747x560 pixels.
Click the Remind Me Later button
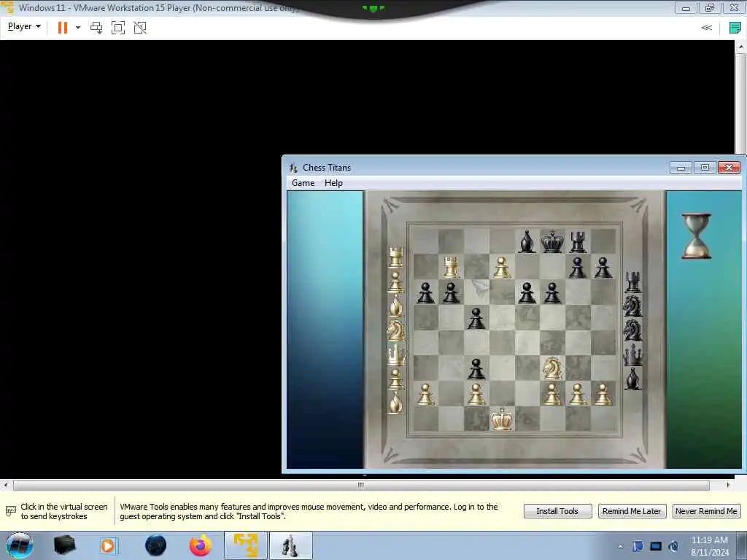click(632, 511)
